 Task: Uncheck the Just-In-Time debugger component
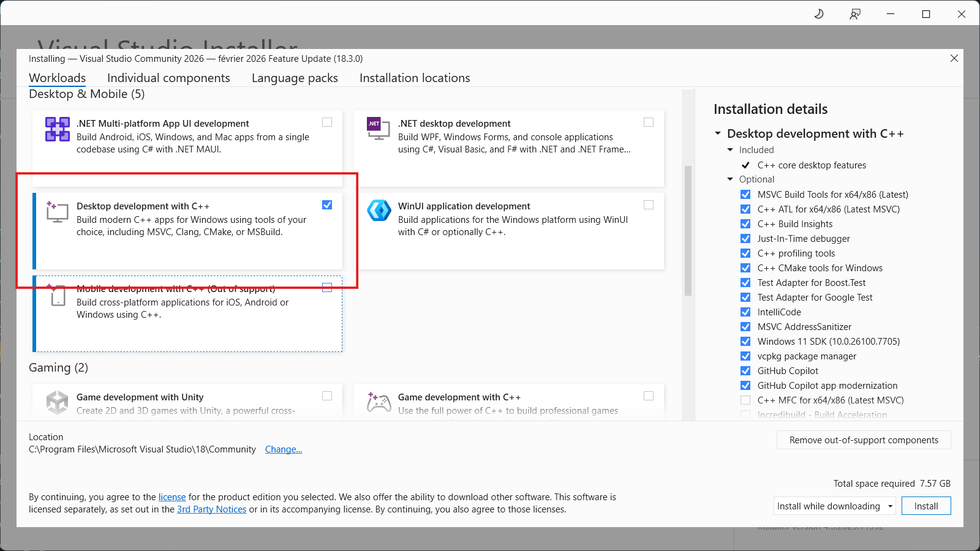click(x=745, y=238)
